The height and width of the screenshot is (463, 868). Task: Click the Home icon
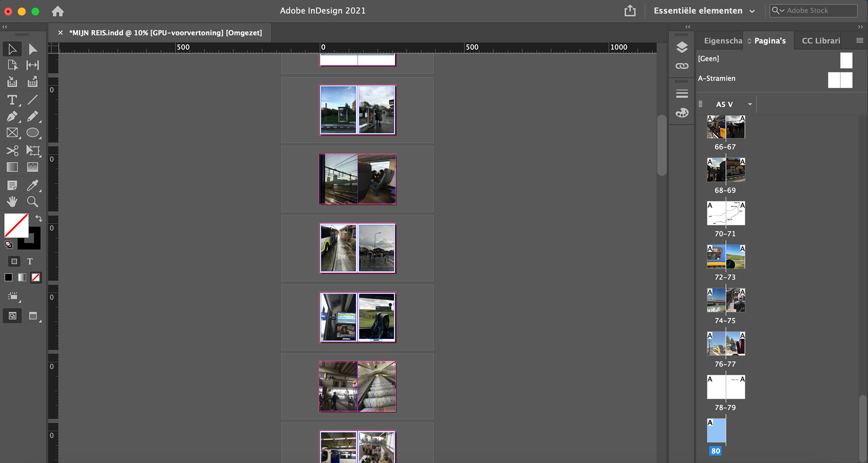click(x=58, y=11)
